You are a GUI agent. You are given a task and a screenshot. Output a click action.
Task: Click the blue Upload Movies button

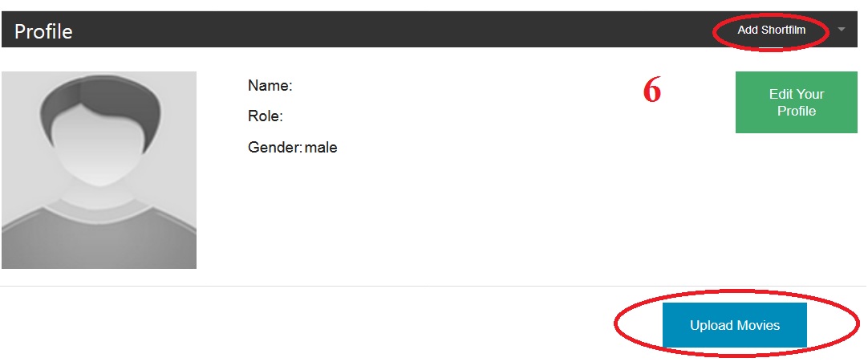click(734, 325)
